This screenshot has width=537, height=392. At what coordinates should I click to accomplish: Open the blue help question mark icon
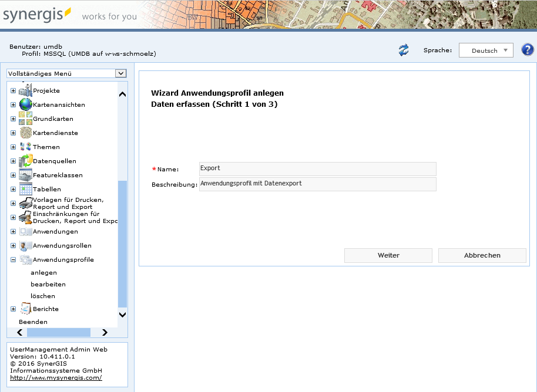click(x=527, y=50)
